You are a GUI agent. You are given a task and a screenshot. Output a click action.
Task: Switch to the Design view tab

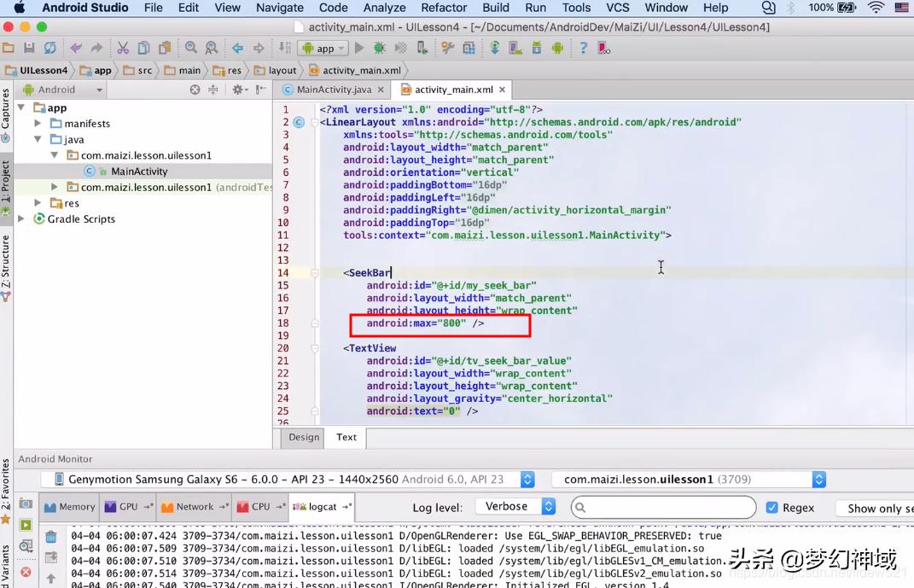tap(304, 437)
